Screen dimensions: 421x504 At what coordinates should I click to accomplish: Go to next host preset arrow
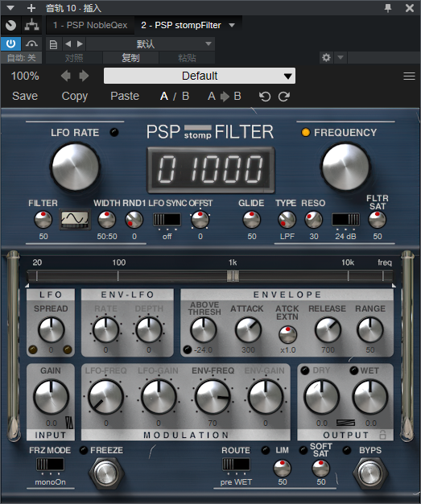pyautogui.click(x=80, y=43)
